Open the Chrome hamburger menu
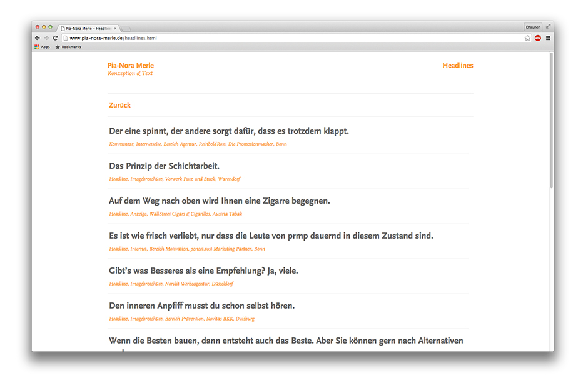This screenshot has height=385, width=588. point(548,38)
